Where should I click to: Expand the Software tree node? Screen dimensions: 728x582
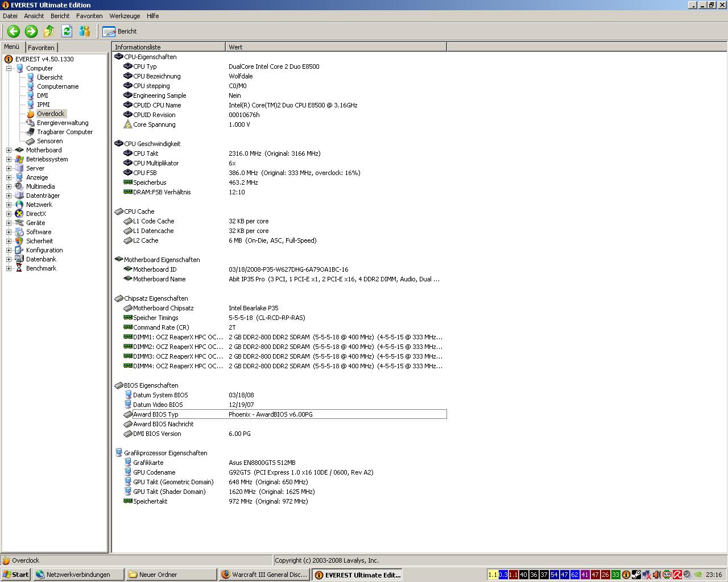click(9, 232)
